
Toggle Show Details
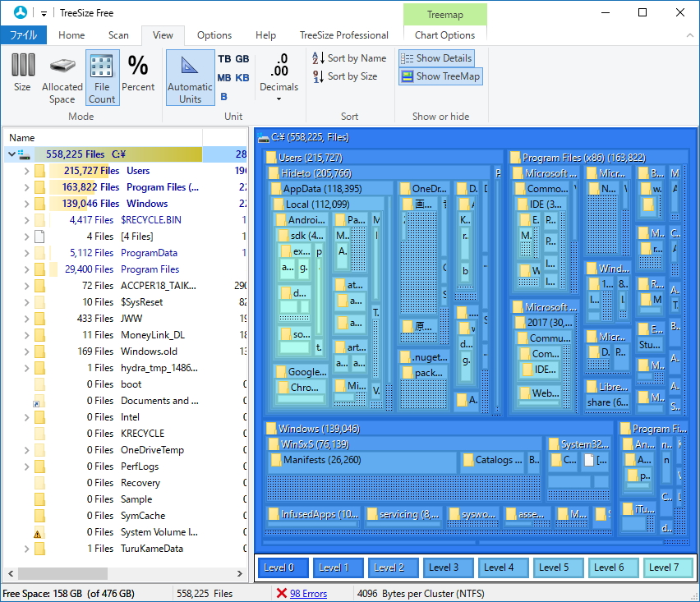pyautogui.click(x=436, y=58)
